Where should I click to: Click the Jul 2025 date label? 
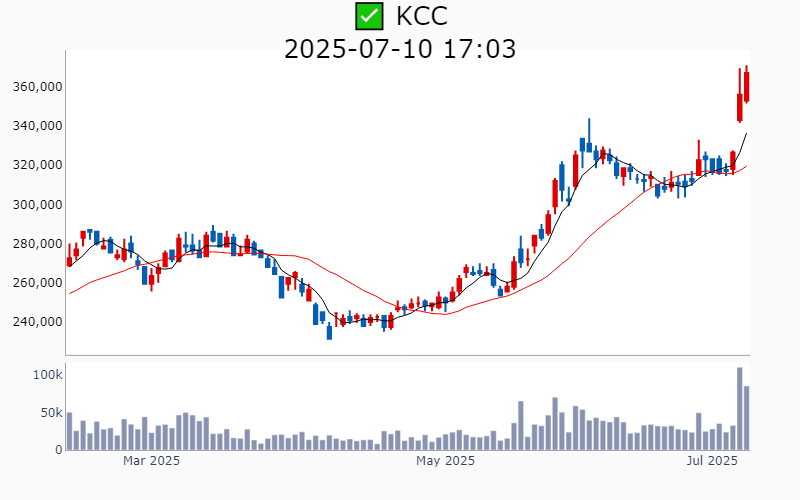pyautogui.click(x=712, y=461)
